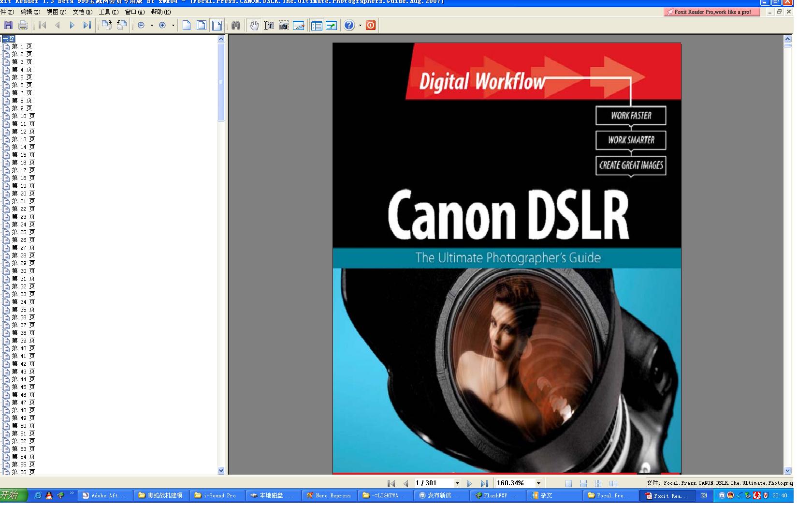Open the 视图(V) menu
The image size is (812, 508).
pyautogui.click(x=56, y=12)
